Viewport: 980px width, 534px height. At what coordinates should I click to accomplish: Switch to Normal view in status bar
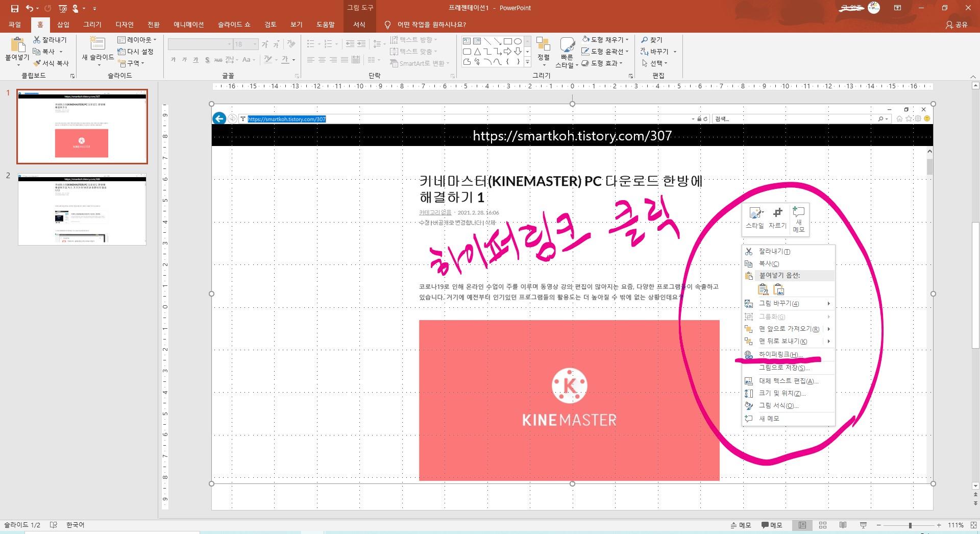[x=802, y=525]
